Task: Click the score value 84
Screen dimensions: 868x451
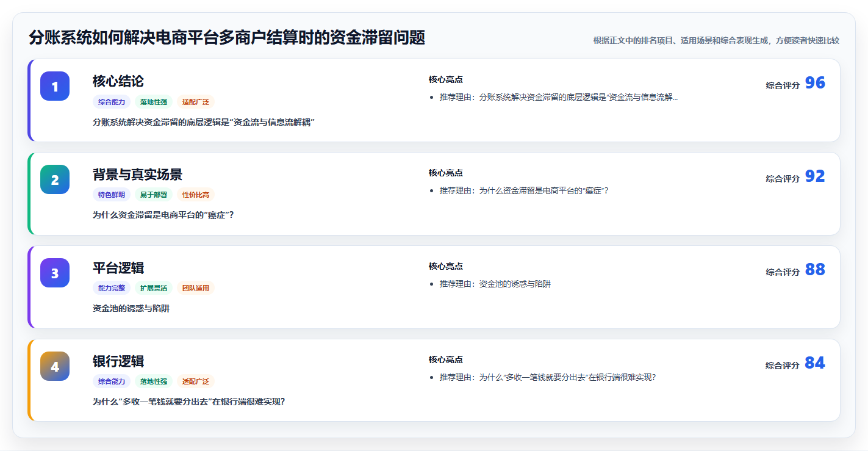Action: tap(815, 363)
